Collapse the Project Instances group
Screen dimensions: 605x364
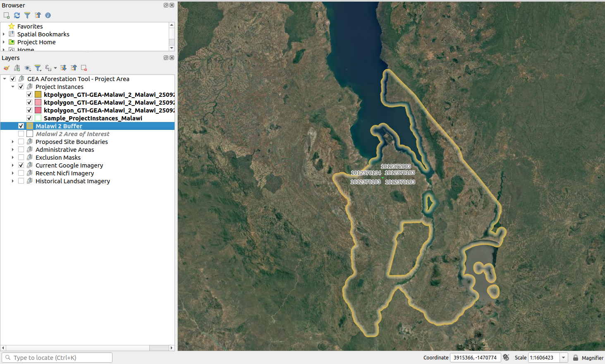point(13,87)
